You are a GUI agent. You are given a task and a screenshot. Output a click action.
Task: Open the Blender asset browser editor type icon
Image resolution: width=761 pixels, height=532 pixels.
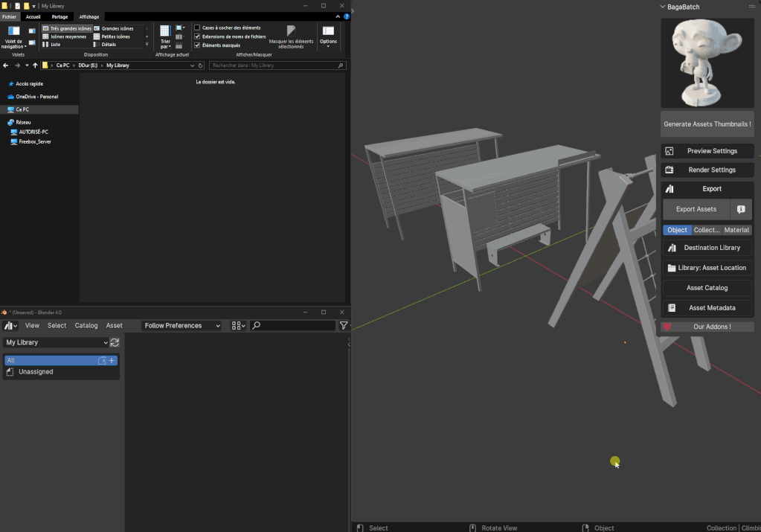10,326
